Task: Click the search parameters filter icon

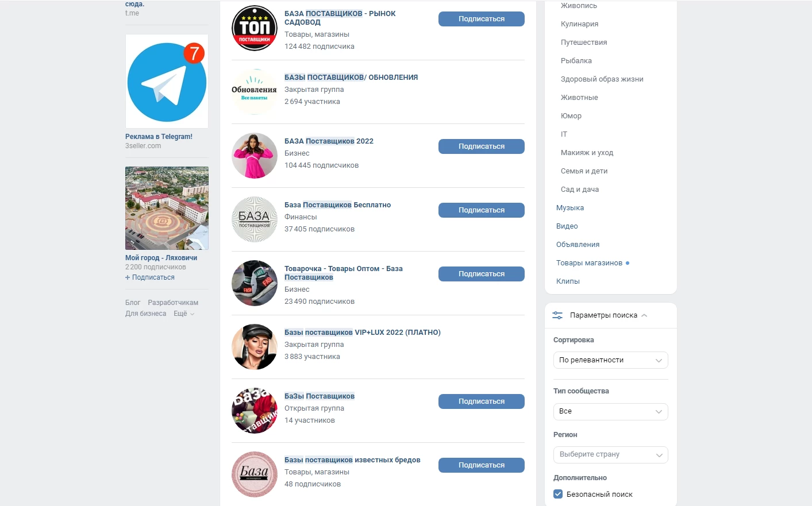Action: coord(557,315)
